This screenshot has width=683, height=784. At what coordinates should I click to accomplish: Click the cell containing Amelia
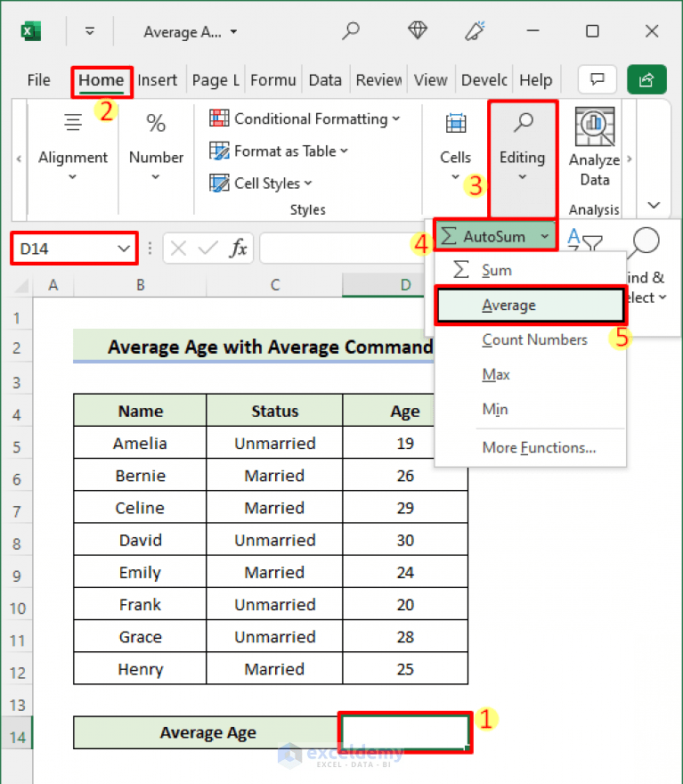point(140,443)
